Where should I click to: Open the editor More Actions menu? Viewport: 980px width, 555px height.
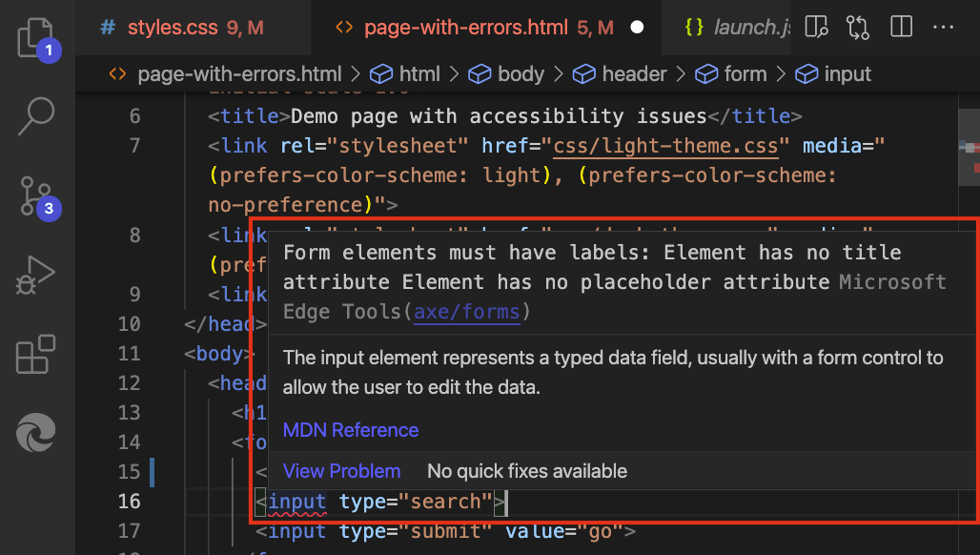(x=943, y=27)
